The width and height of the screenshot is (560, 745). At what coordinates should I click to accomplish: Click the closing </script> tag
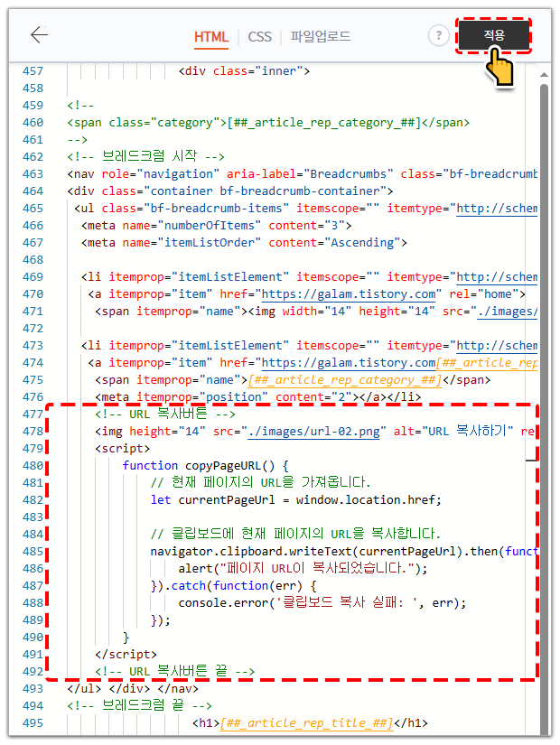coord(126,655)
